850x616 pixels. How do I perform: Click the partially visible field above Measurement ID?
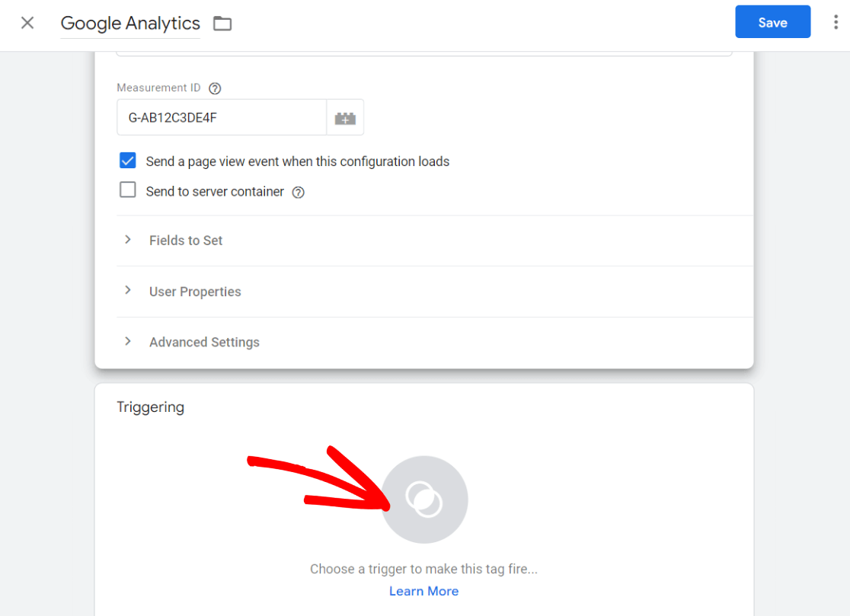[424, 47]
